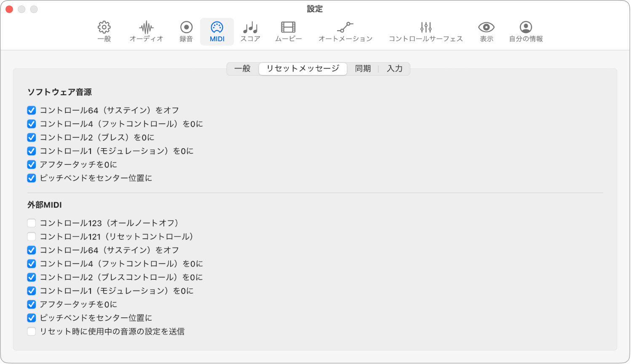Image resolution: width=631 pixels, height=364 pixels.
Task: Select the オートメーション settings icon
Action: click(x=345, y=31)
